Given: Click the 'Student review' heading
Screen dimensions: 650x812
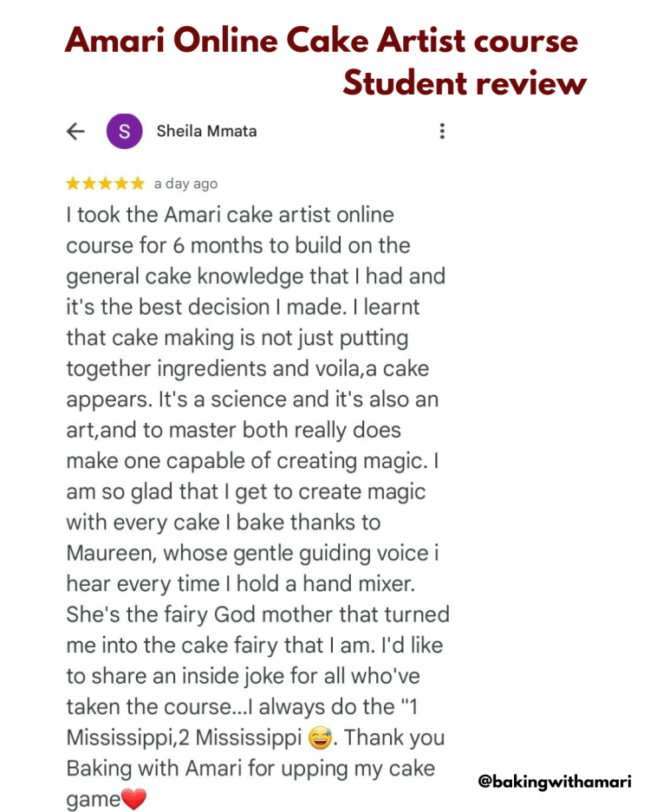Looking at the screenshot, I should [464, 83].
